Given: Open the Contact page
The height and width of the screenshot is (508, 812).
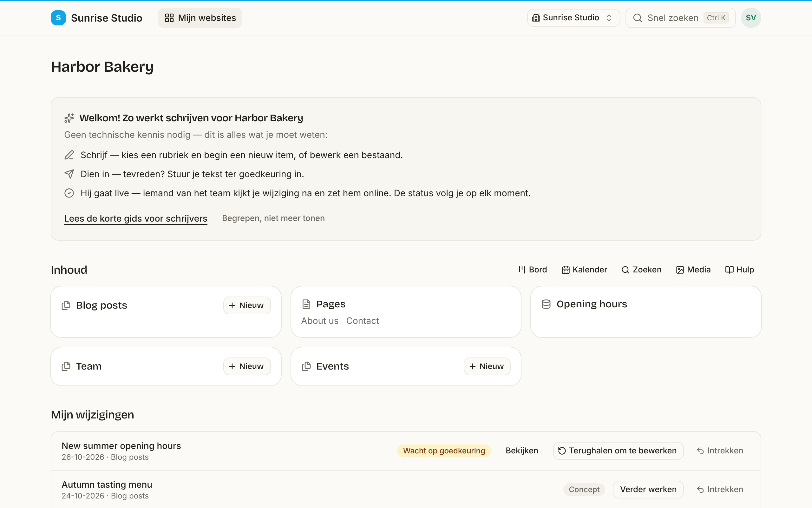Looking at the screenshot, I should point(363,321).
